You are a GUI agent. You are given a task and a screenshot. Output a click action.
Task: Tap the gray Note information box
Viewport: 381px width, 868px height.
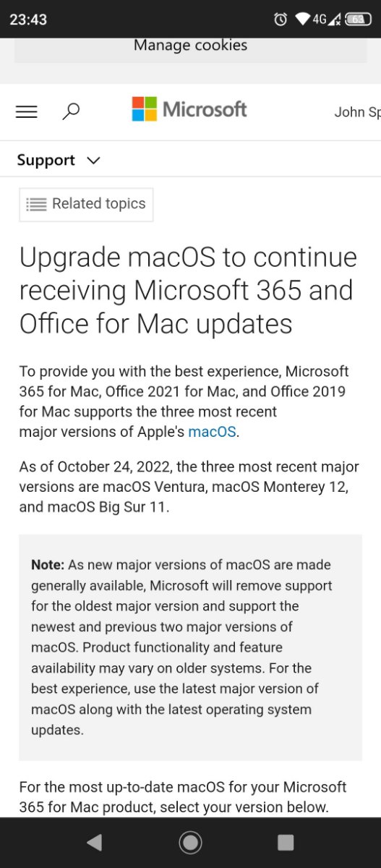[x=190, y=647]
